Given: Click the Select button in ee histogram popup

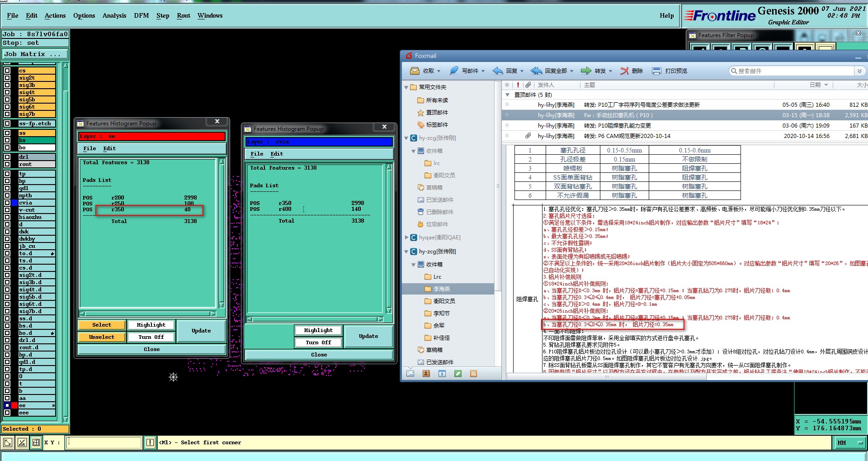Looking at the screenshot, I should click(x=101, y=325).
